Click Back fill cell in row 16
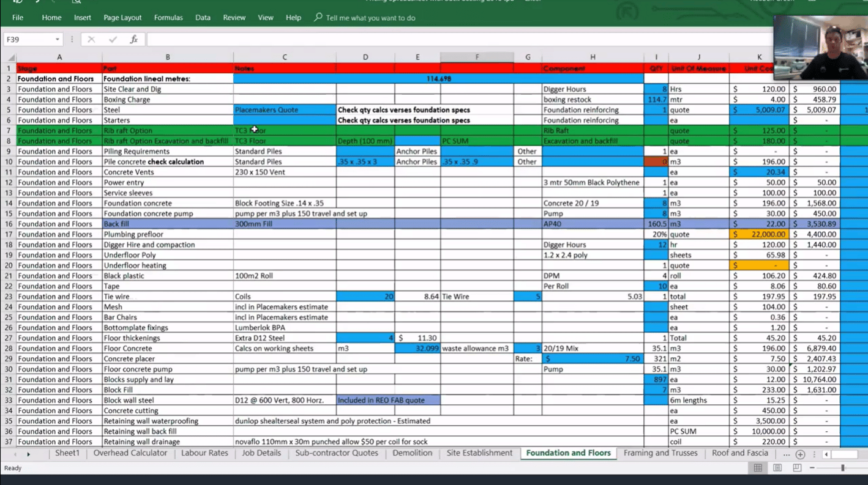The height and width of the screenshot is (485, 868). click(168, 224)
